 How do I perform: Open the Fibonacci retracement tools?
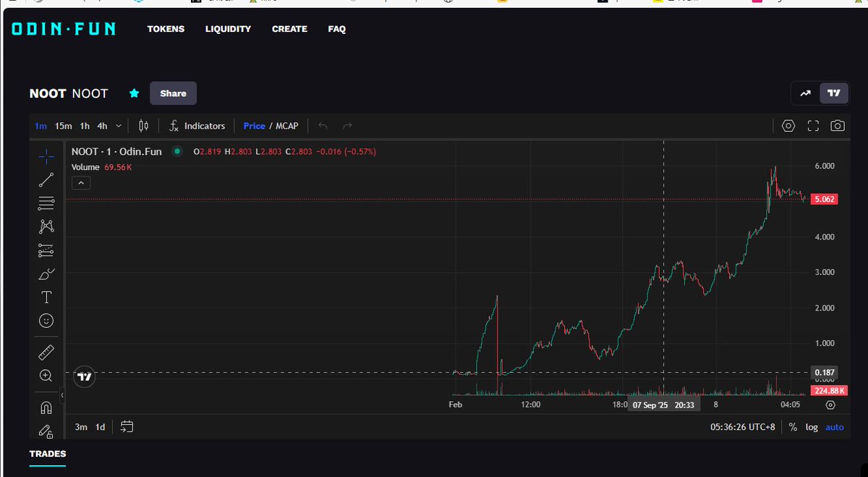(x=46, y=203)
